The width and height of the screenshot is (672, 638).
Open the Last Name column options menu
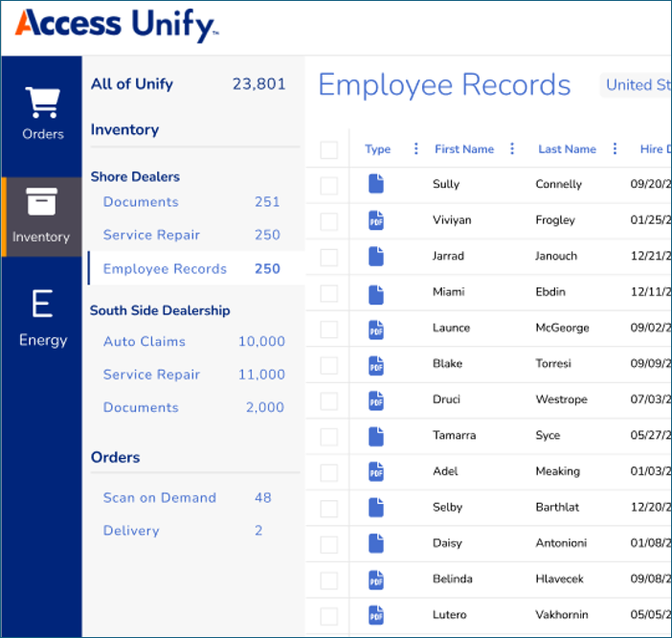[x=615, y=148]
